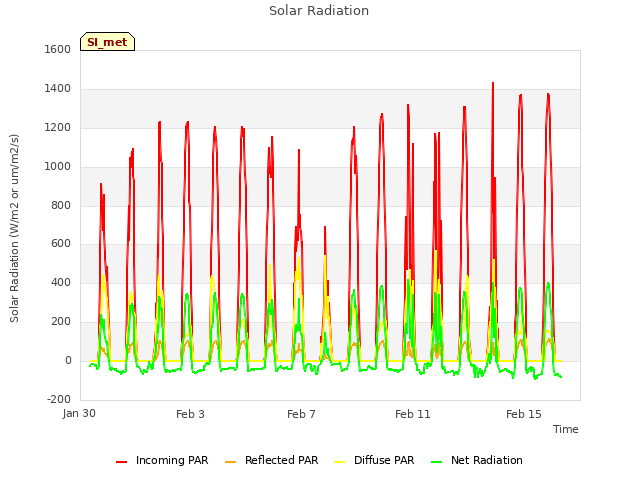This screenshot has height=480, width=640.
Task: Select the Incoming PAR legend label
Action: 172,460
